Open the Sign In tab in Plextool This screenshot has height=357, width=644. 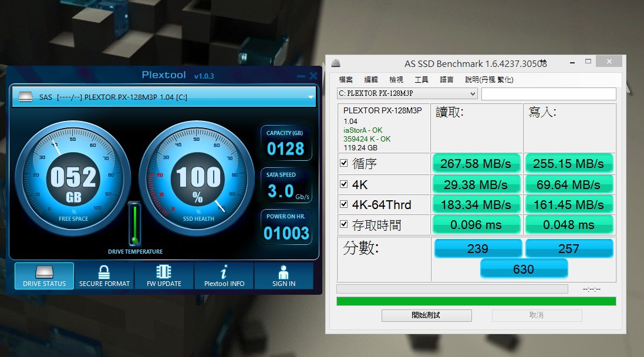coord(284,275)
